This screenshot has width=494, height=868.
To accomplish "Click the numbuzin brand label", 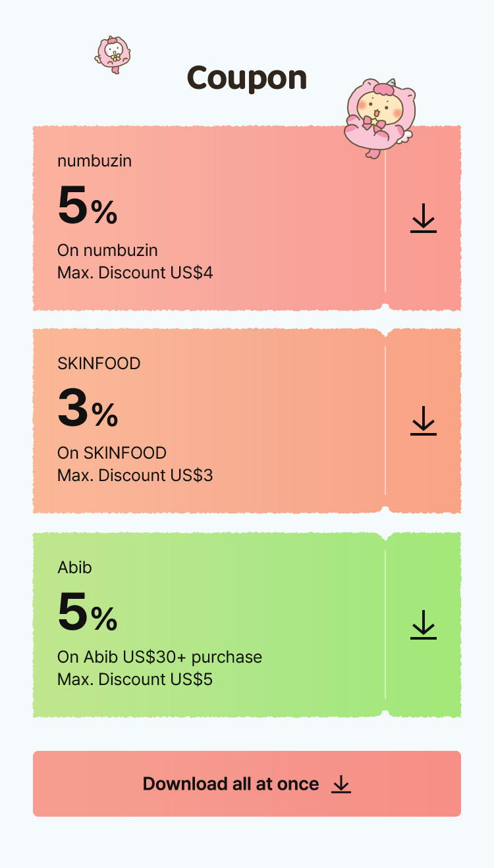I will [94, 161].
